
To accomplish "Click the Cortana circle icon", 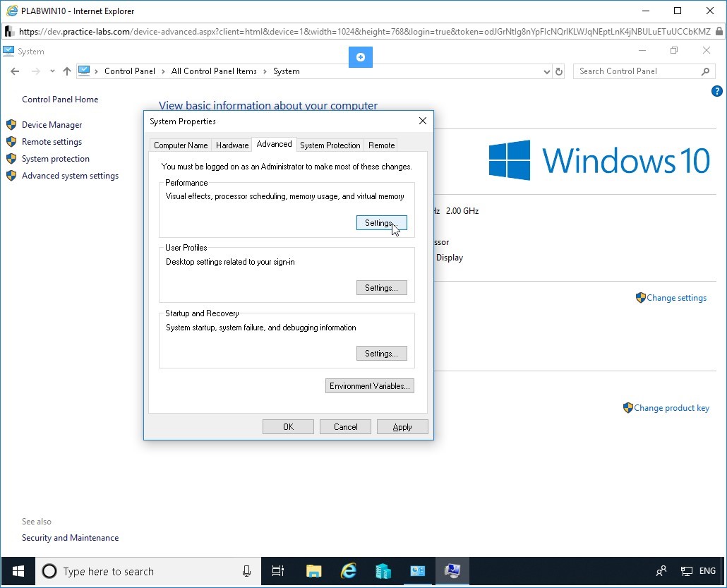I will 49,571.
